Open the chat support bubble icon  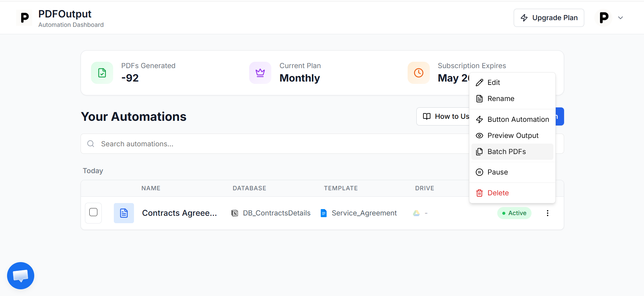coord(20,276)
